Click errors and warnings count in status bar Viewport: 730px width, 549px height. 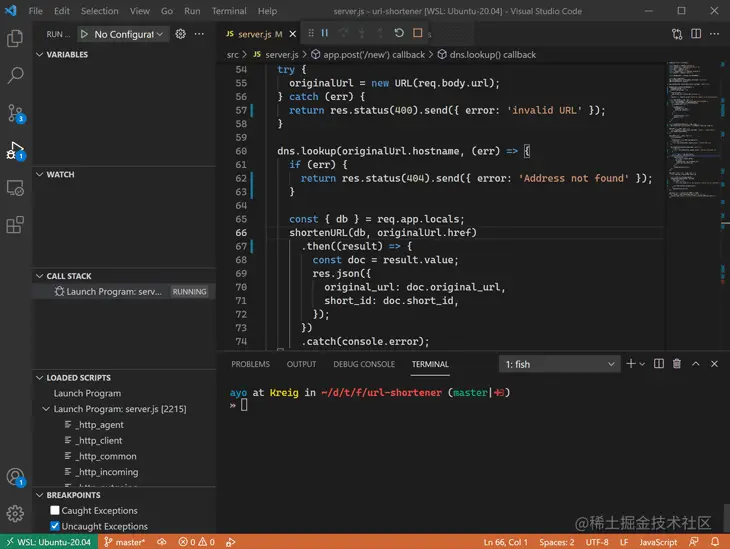196,542
